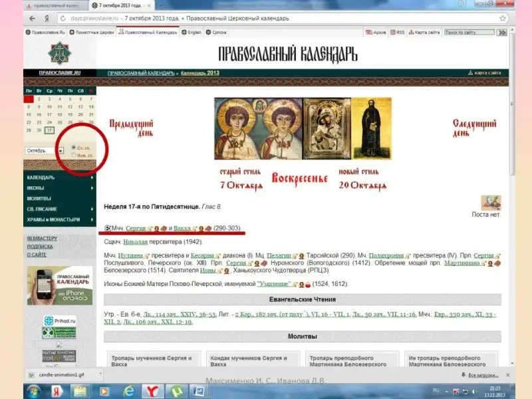Click the Word taskbar icon
Viewport: 532px width, 399px height.
(x=199, y=390)
